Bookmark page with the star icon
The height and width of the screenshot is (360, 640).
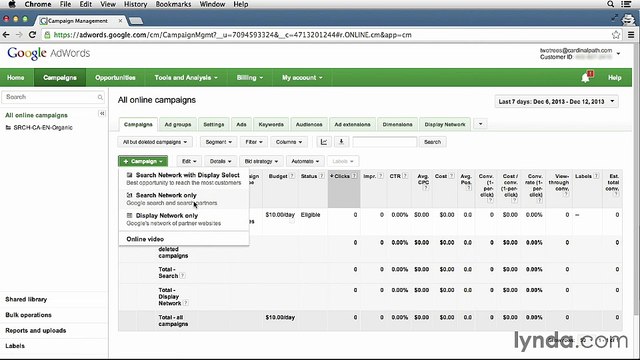pos(616,35)
